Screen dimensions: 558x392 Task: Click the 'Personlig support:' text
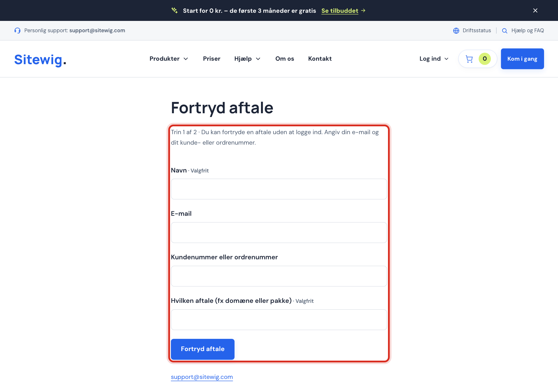46,30
